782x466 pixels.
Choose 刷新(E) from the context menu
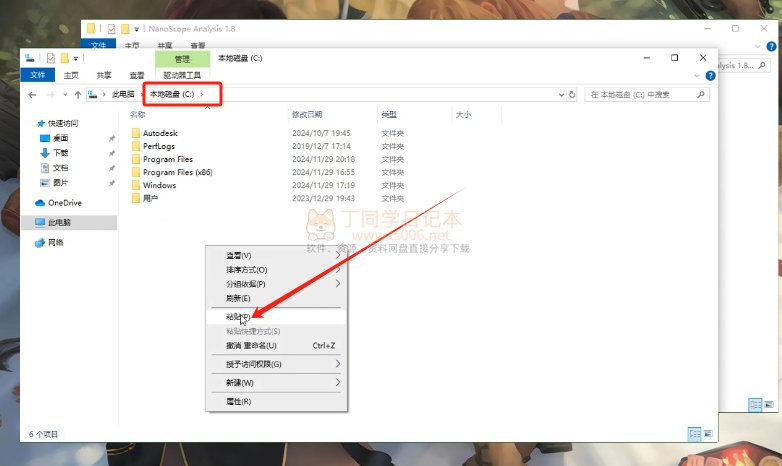(x=276, y=298)
